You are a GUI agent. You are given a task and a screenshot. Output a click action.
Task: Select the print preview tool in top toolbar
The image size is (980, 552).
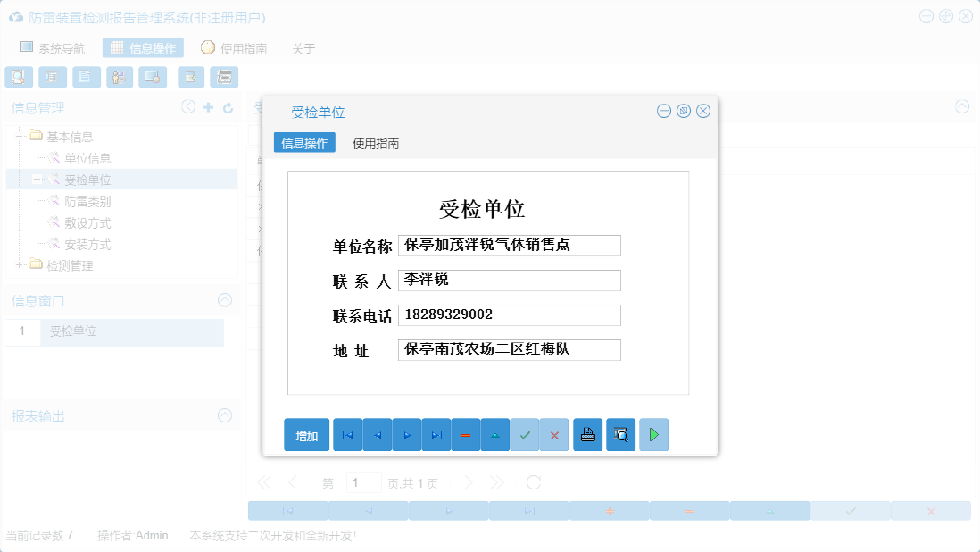coord(19,77)
